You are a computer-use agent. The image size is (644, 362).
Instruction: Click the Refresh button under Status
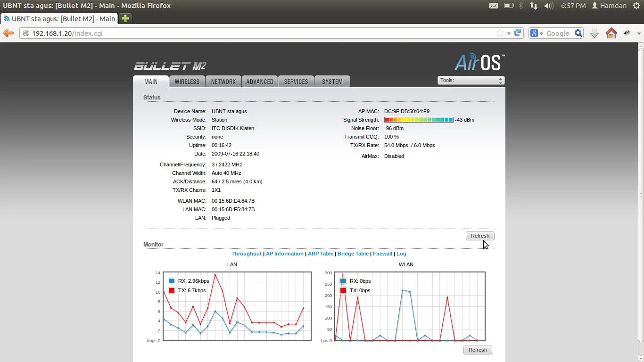point(480,236)
